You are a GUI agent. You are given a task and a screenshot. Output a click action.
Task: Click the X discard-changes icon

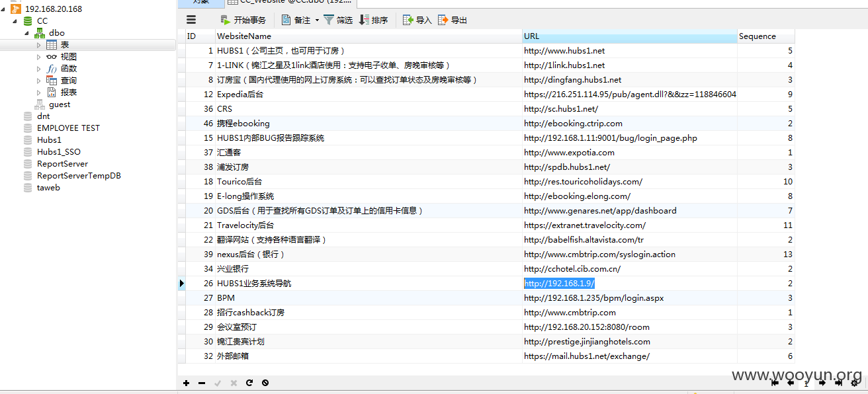(234, 383)
